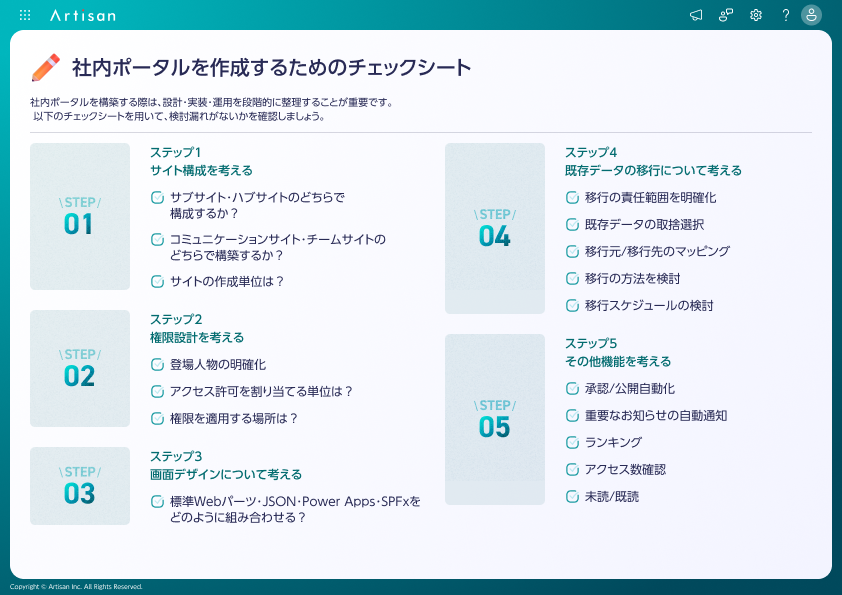Check 移行元/移行先のマッピング item
The image size is (842, 595).
pyautogui.click(x=572, y=251)
